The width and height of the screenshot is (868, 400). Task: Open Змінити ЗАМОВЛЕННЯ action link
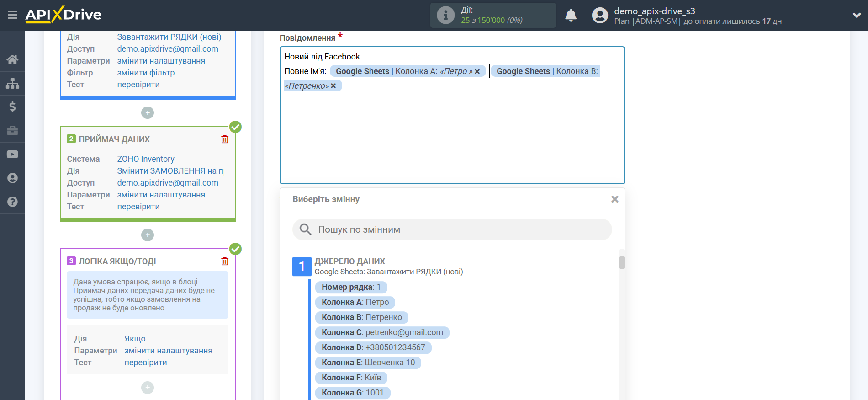tap(170, 171)
